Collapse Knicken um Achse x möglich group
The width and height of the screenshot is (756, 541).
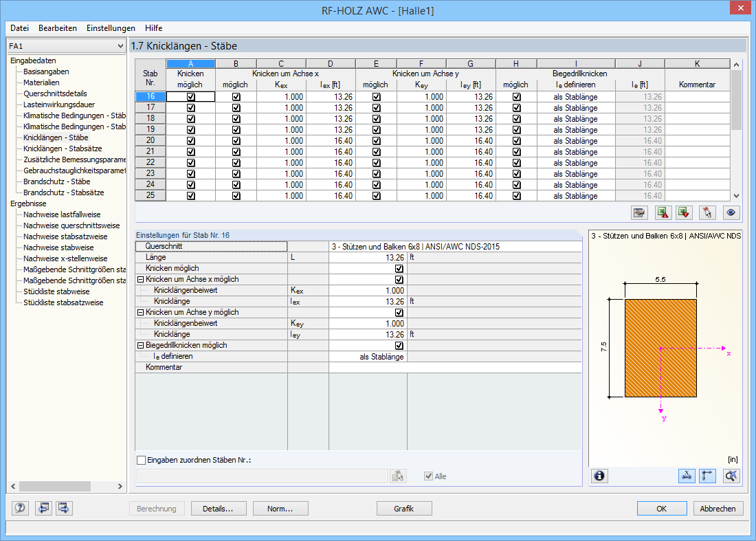tap(140, 279)
